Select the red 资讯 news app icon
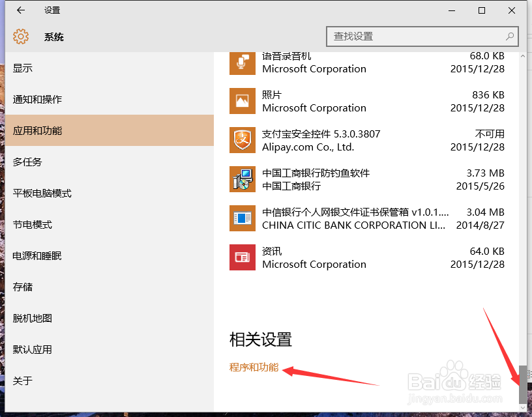Image resolution: width=532 pixels, height=417 pixels. (243, 257)
